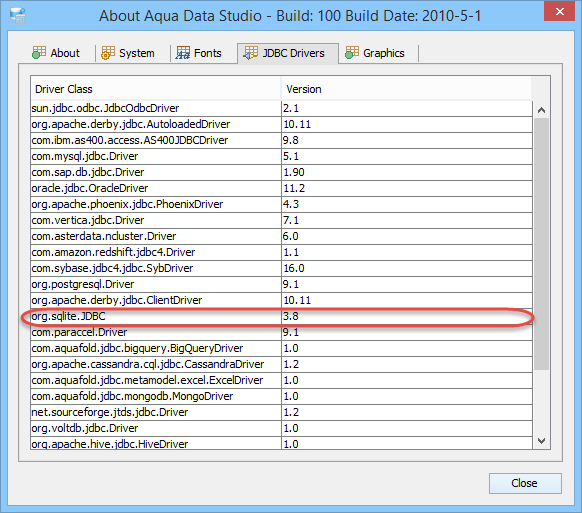Select the Fonts tab label
This screenshot has width=582, height=513.
[208, 53]
